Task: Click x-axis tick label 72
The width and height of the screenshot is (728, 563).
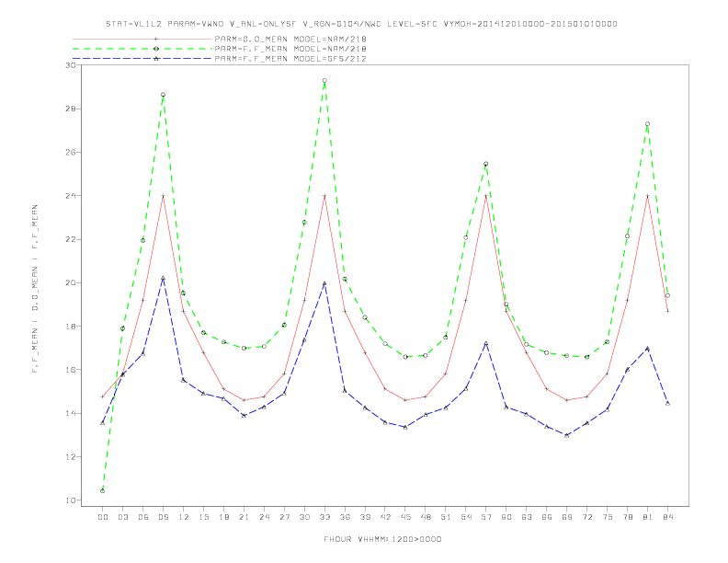Action: coord(586,517)
